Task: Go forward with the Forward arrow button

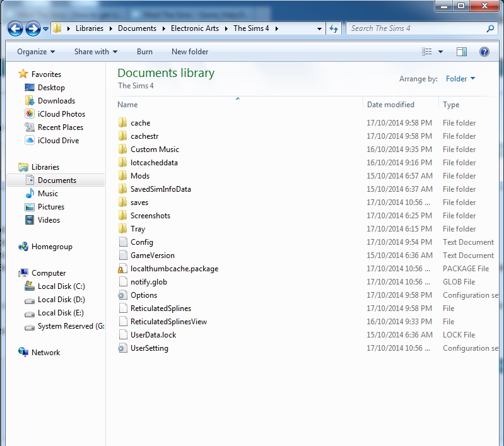Action: click(33, 28)
